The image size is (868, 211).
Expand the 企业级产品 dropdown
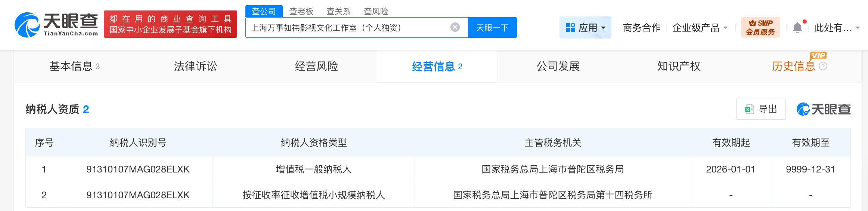(725, 28)
